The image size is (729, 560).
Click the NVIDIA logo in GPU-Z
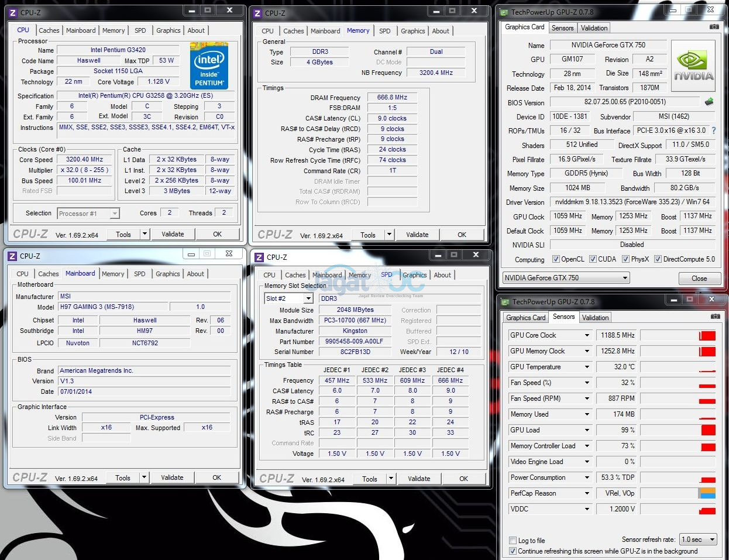point(693,66)
